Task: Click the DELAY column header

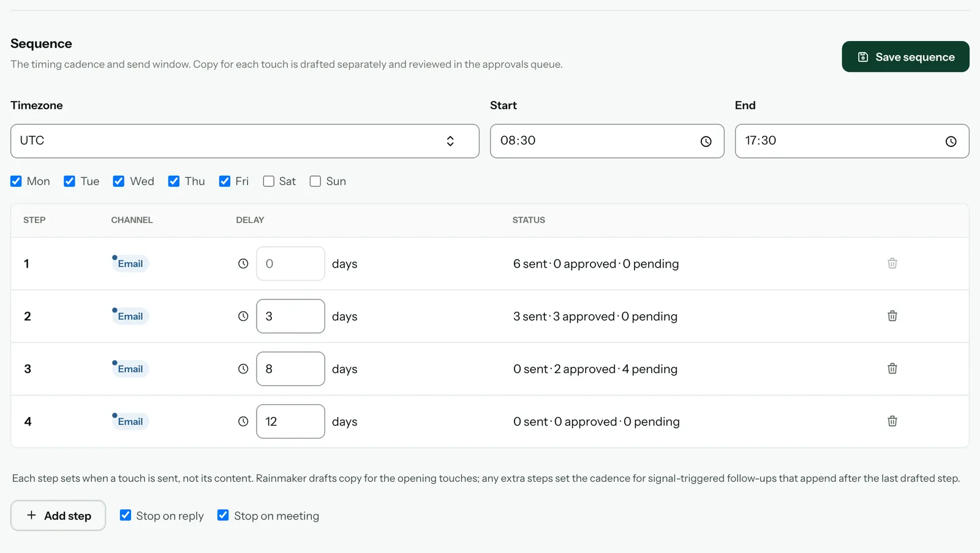Action: (250, 220)
